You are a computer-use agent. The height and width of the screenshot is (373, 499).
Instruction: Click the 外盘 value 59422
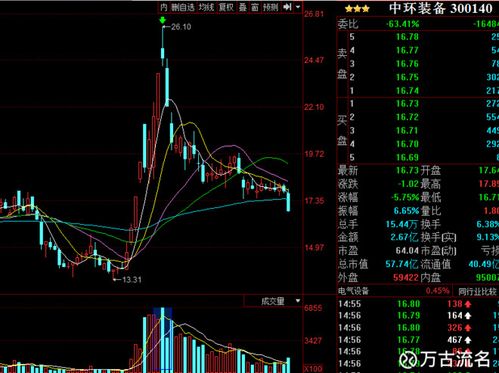coord(405,278)
